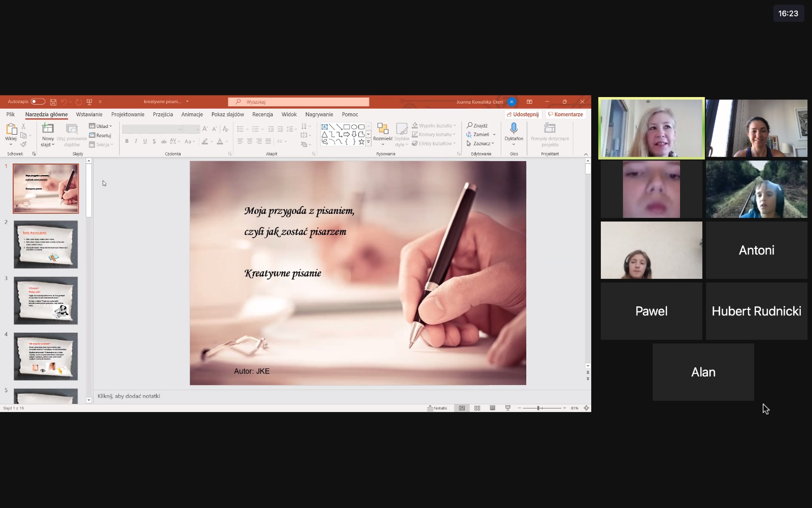Click the Save icon in title bar
The height and width of the screenshot is (508, 812).
[x=53, y=102]
